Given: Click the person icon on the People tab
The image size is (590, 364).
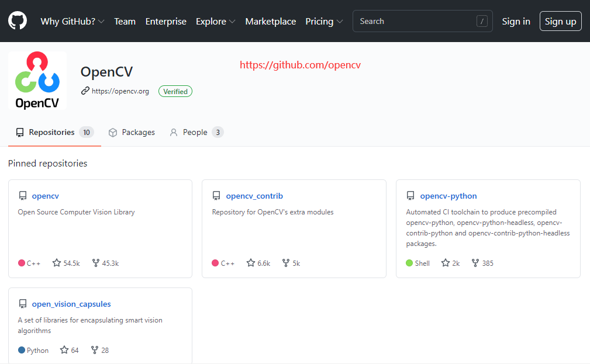Looking at the screenshot, I should pos(174,133).
